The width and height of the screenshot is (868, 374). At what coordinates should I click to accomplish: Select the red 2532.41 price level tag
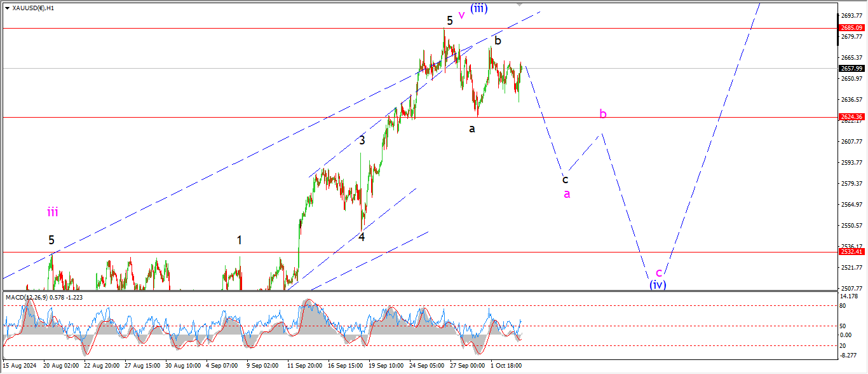coord(851,252)
